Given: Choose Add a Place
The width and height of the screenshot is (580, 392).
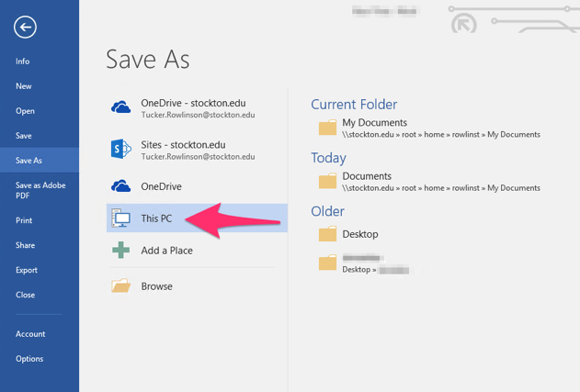Looking at the screenshot, I should point(197,251).
